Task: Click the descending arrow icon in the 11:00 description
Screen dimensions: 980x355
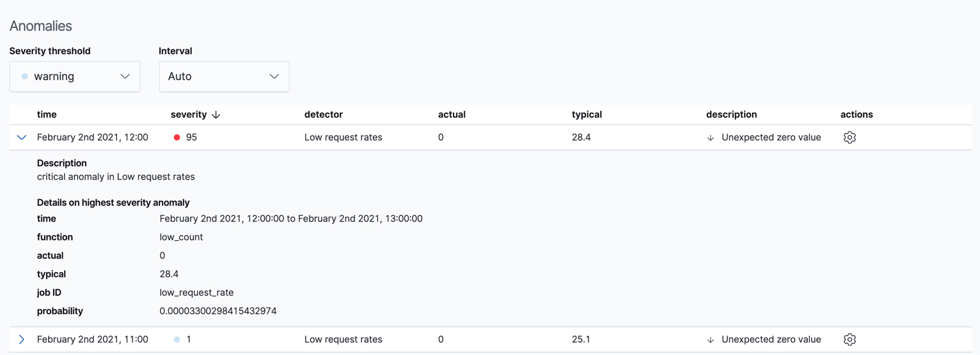Action: click(x=709, y=339)
